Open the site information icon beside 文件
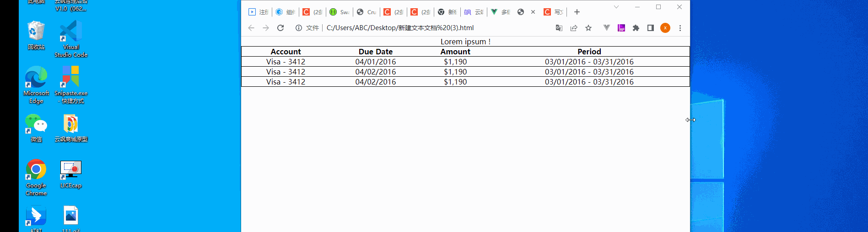The height and width of the screenshot is (232, 868). [x=299, y=28]
